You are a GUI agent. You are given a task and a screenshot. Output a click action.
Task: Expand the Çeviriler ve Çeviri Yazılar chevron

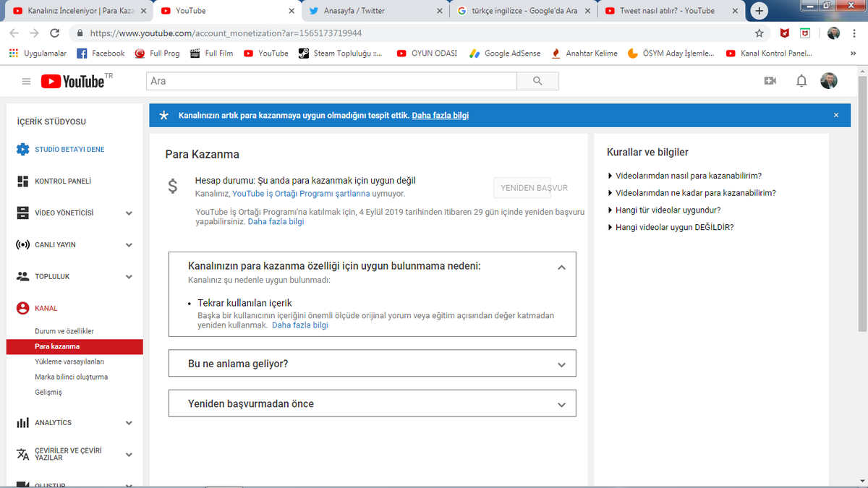pos(129,455)
